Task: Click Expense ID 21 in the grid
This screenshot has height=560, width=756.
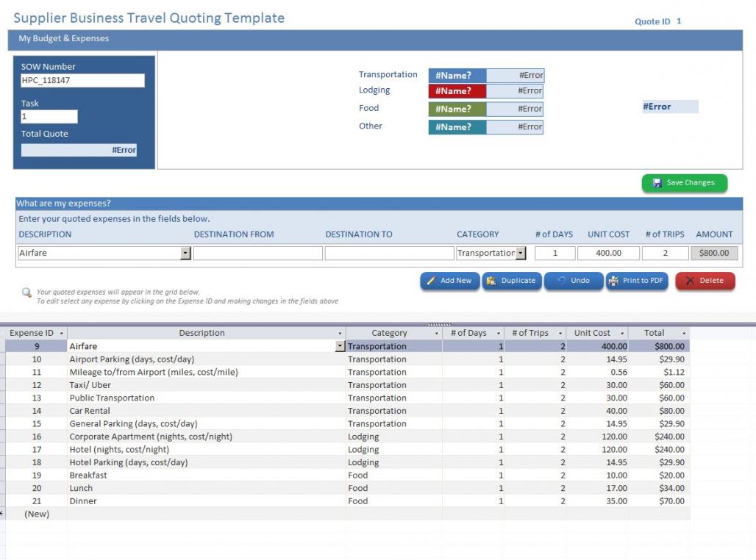Action: click(37, 501)
